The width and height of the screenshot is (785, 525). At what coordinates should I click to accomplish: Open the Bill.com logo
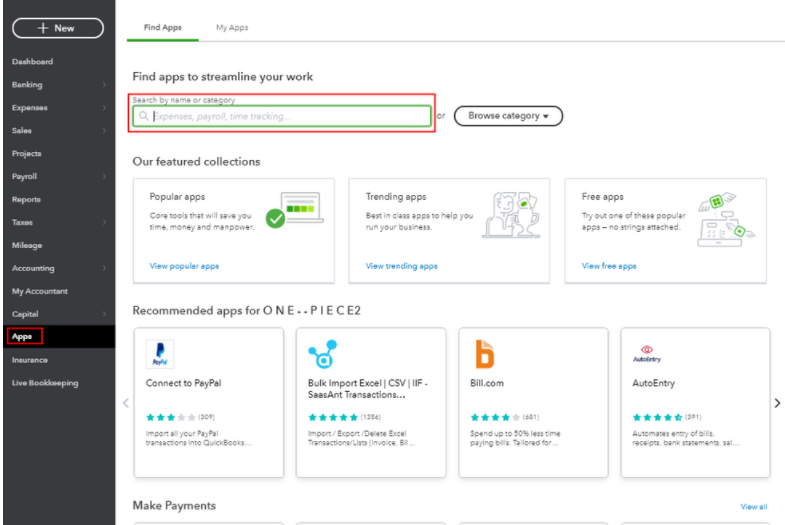(485, 354)
